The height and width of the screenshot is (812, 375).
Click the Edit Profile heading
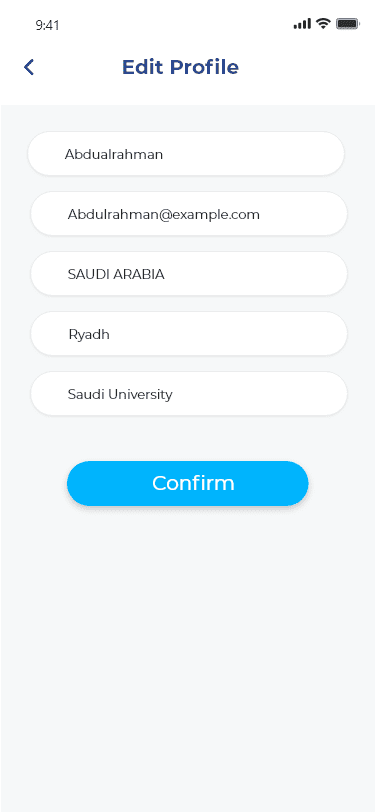pos(180,67)
